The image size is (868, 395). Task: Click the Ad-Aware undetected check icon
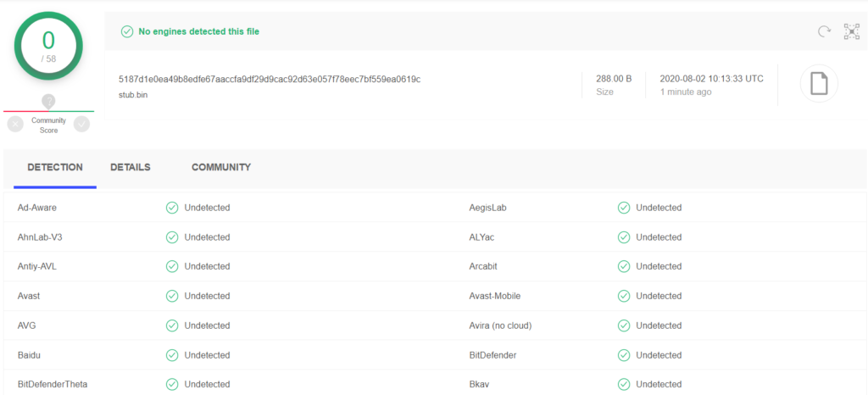(172, 208)
